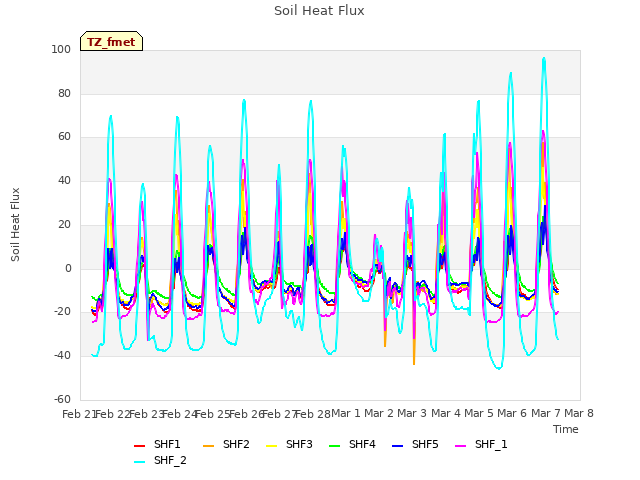Click the orange SHF2 downward spike on Mar 3
Screen dimensions: 640x480
click(414, 362)
